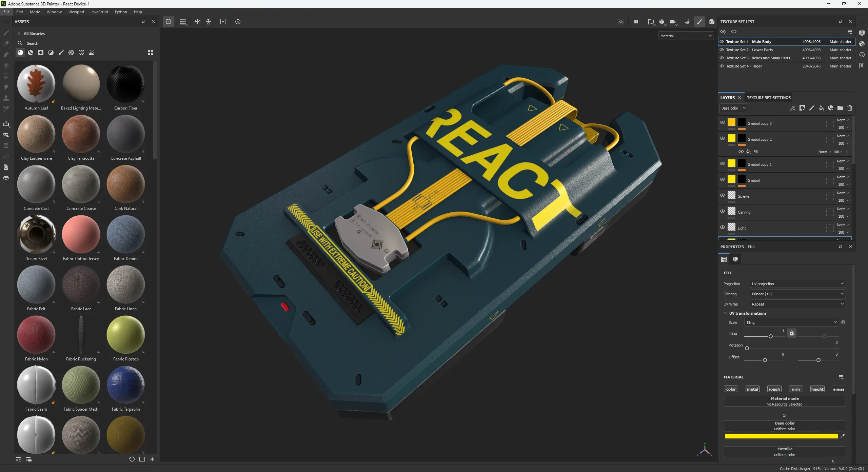Open the Edit menu
Image resolution: width=868 pixels, height=472 pixels.
(20, 12)
